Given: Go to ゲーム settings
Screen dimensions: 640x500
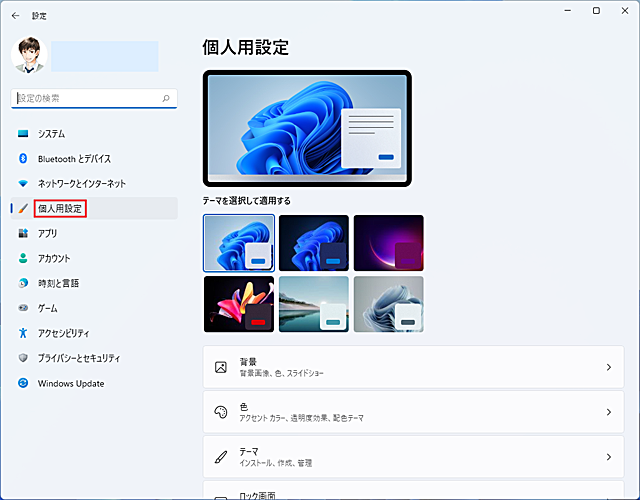Looking at the screenshot, I should point(94,308).
